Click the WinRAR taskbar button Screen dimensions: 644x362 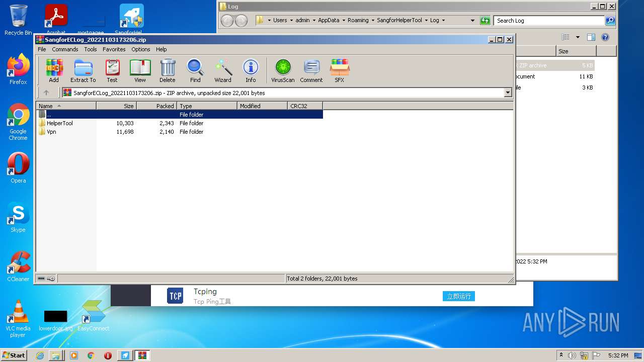142,355
